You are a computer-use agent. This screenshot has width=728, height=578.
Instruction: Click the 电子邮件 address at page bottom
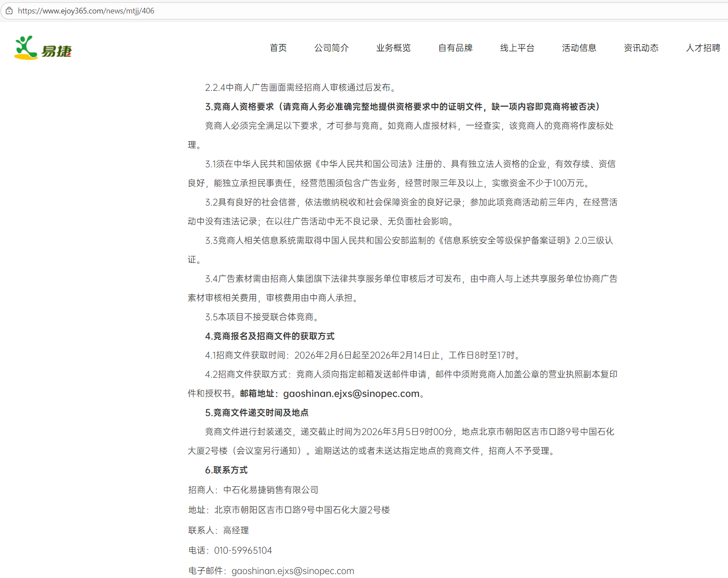(293, 571)
